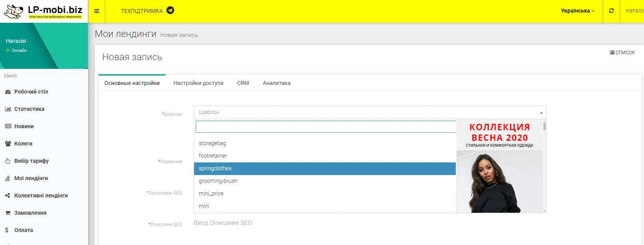The width and height of the screenshot is (644, 245).
Task: Open Українська language dropdown
Action: (578, 11)
